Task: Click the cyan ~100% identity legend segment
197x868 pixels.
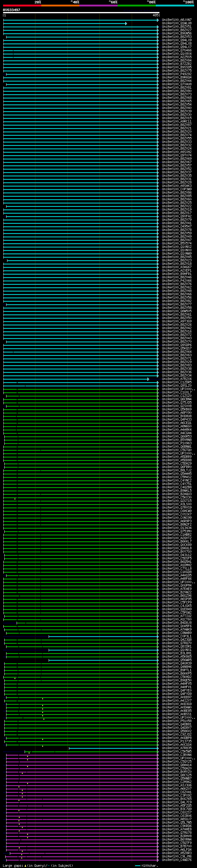Action: point(175,6)
